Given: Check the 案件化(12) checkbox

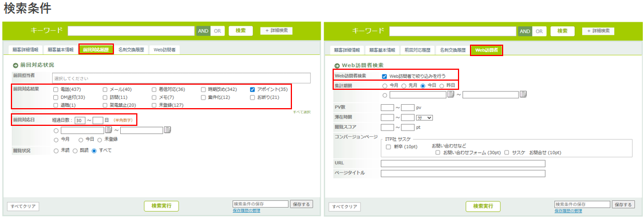Looking at the screenshot, I should pyautogui.click(x=204, y=98).
